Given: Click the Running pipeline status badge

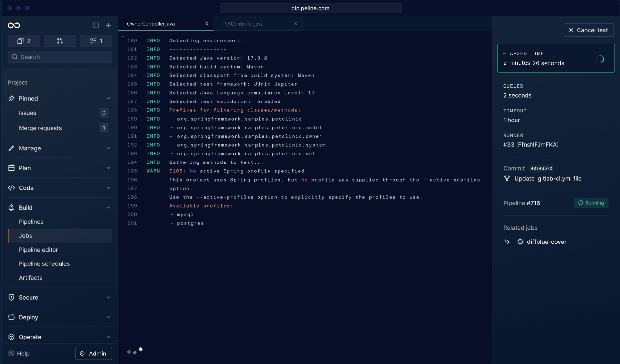Looking at the screenshot, I should [591, 203].
